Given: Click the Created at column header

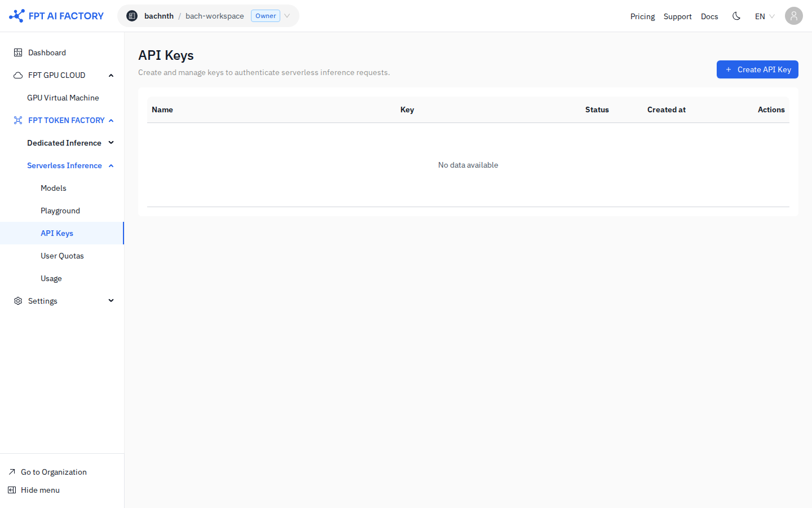Looking at the screenshot, I should (x=667, y=110).
